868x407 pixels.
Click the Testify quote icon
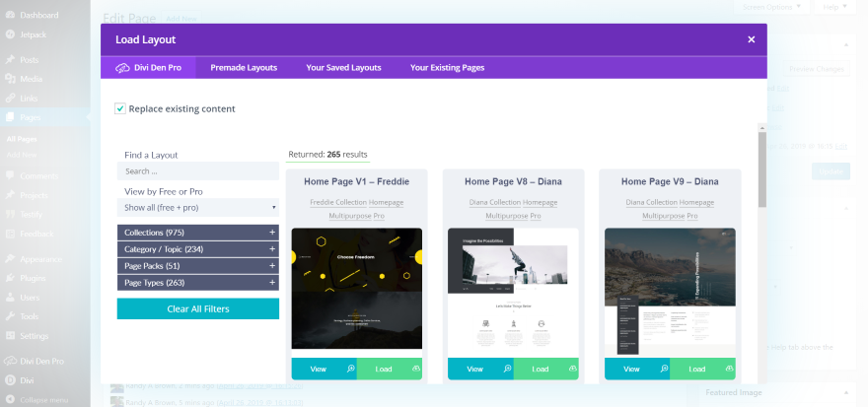coord(10,215)
